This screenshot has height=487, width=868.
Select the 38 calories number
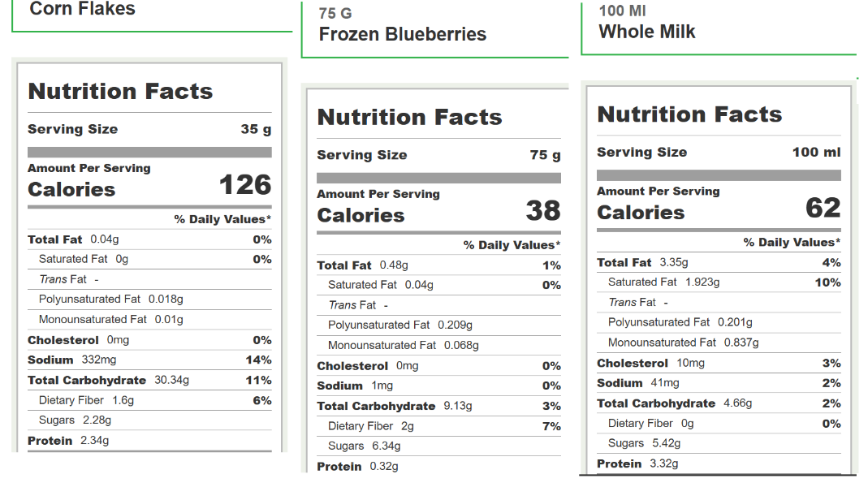coord(543,212)
